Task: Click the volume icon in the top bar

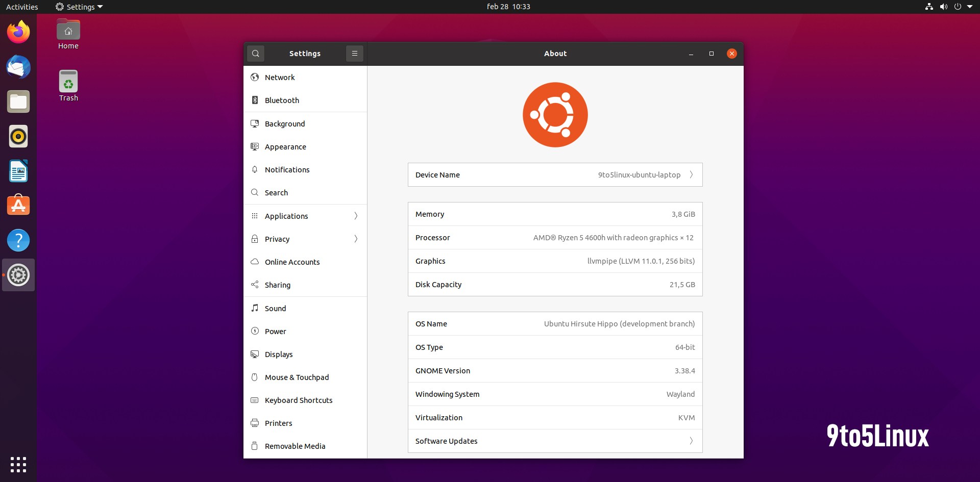Action: coord(944,7)
